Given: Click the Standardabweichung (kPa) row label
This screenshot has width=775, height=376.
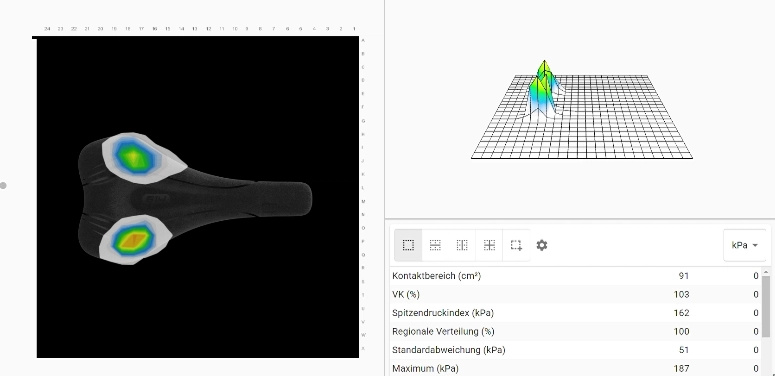Looking at the screenshot, I should (x=449, y=350).
